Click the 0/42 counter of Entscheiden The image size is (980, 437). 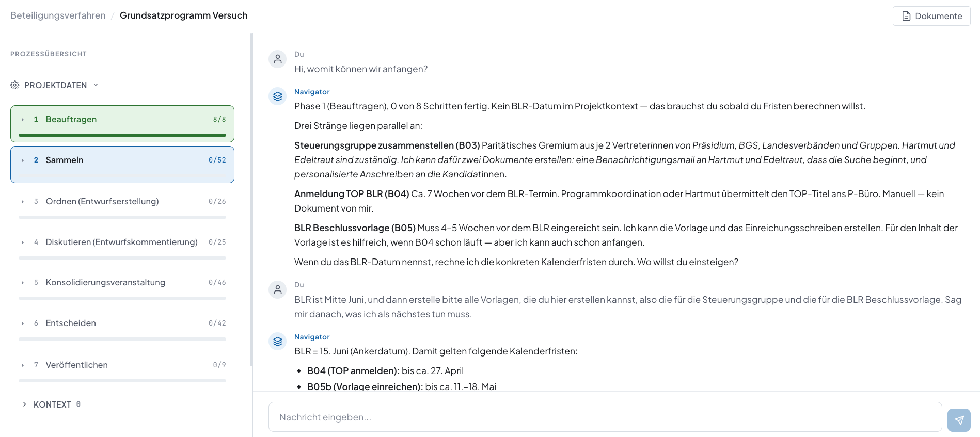217,323
